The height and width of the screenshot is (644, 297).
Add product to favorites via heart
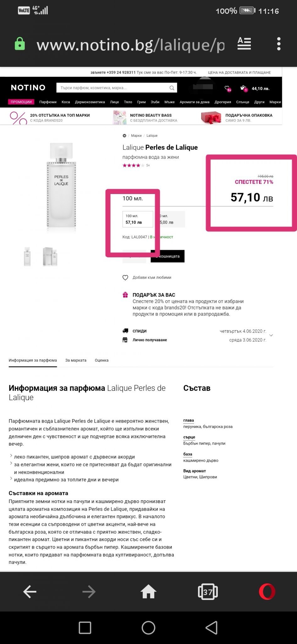click(x=125, y=278)
